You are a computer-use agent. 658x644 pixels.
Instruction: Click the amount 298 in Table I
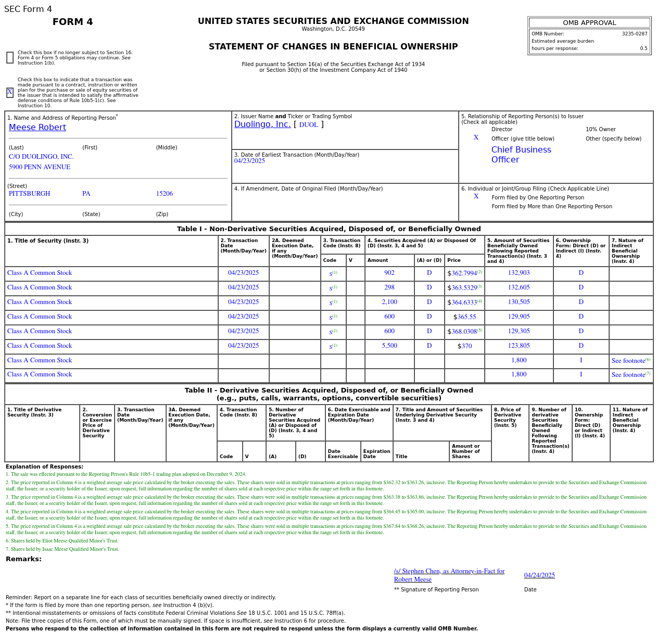(x=389, y=287)
